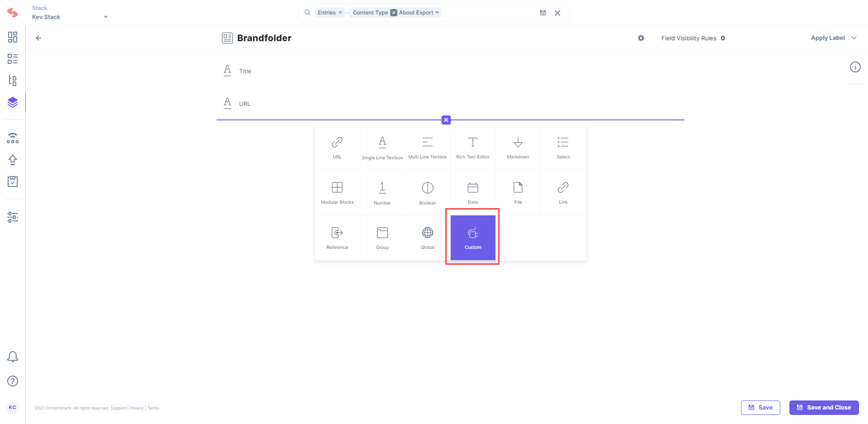Go back with the left arrow
The height and width of the screenshot is (424, 868).
click(x=38, y=38)
